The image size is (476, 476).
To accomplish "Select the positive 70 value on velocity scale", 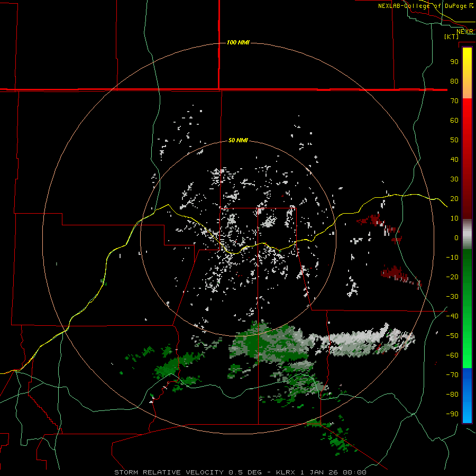I will (x=454, y=101).
